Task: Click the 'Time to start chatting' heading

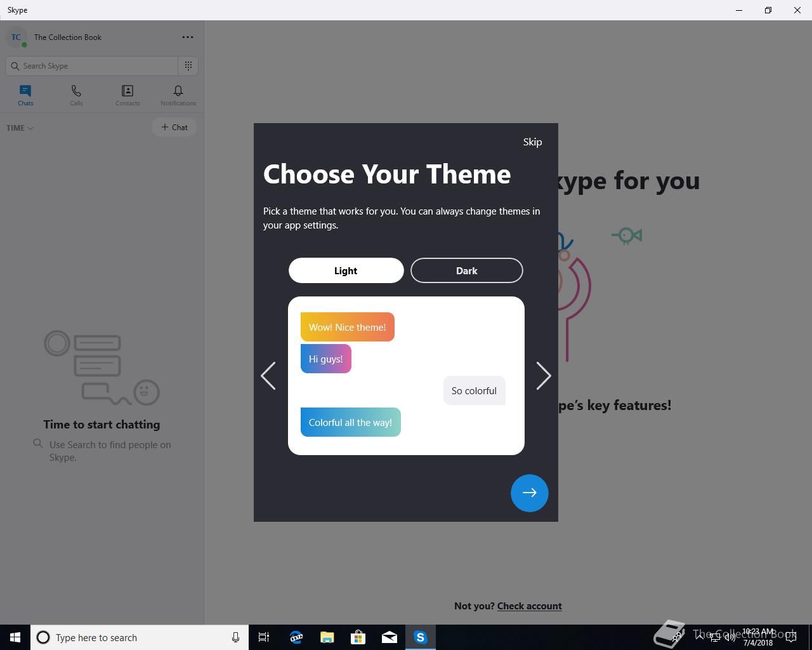Action: point(101,425)
